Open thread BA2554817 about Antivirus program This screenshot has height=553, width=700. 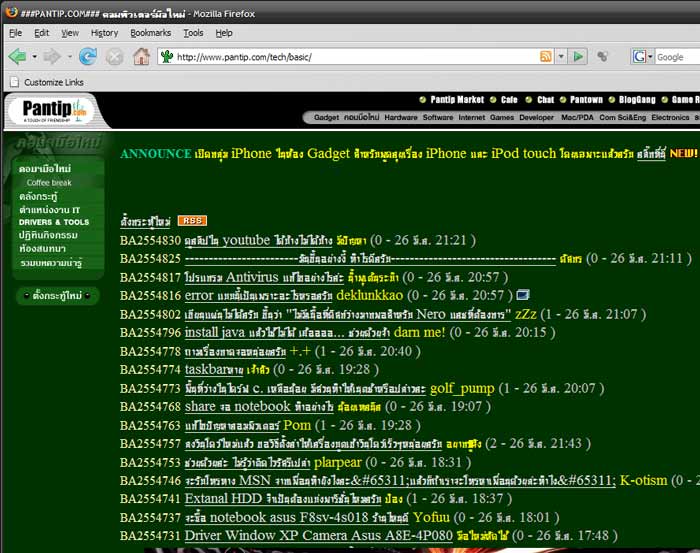[x=264, y=278]
